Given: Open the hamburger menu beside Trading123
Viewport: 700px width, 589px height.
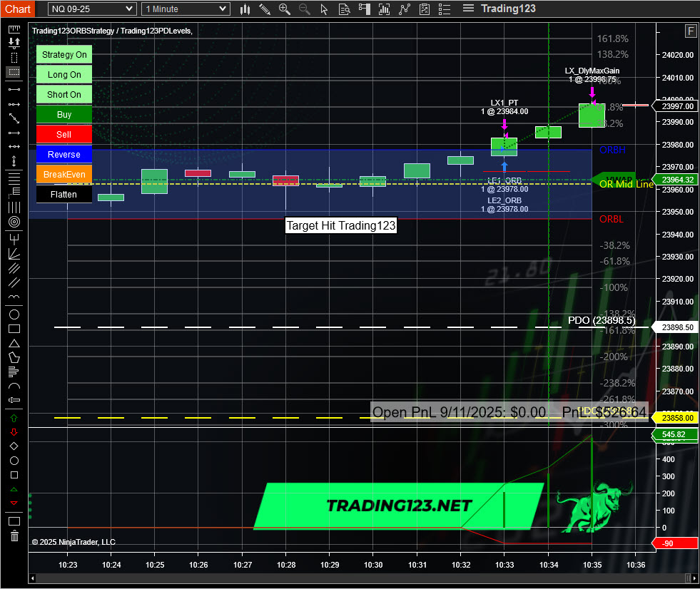Looking at the screenshot, I should pos(468,8).
